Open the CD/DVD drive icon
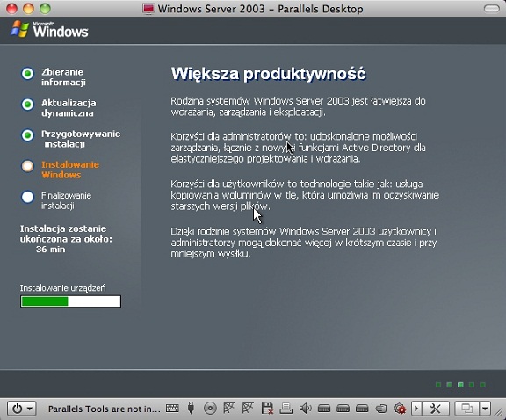 coord(210,409)
